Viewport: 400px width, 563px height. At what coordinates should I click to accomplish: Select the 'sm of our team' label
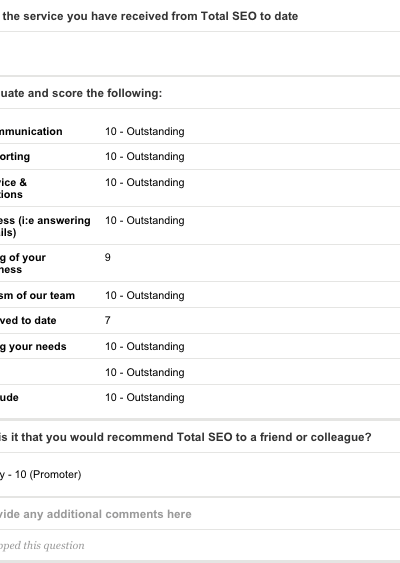[37, 296]
